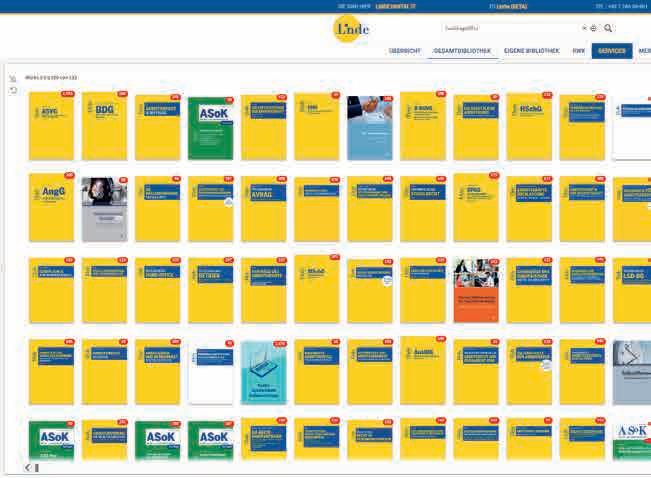Viewport: 651px width, 478px height.
Task: Open the AngG book cover
Action: 51,208
